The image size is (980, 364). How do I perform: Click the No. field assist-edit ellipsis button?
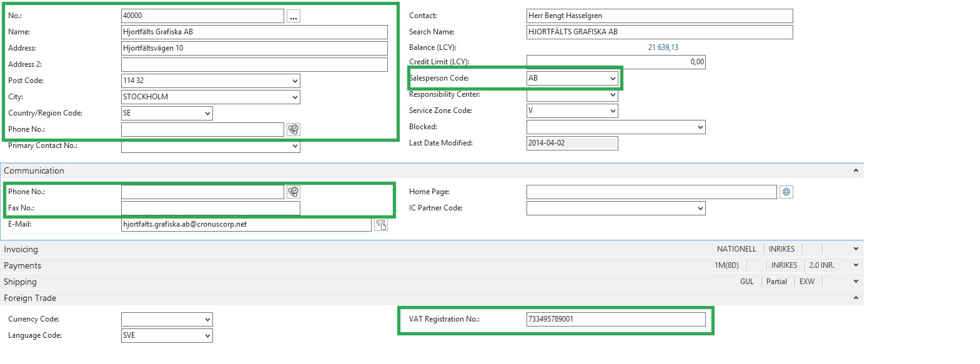[293, 16]
